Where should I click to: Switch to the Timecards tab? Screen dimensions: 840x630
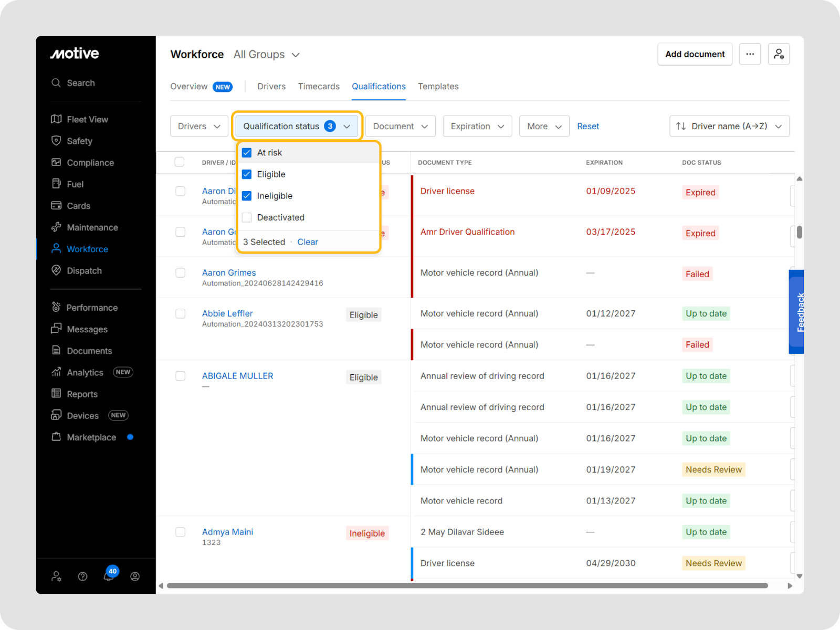tap(319, 87)
